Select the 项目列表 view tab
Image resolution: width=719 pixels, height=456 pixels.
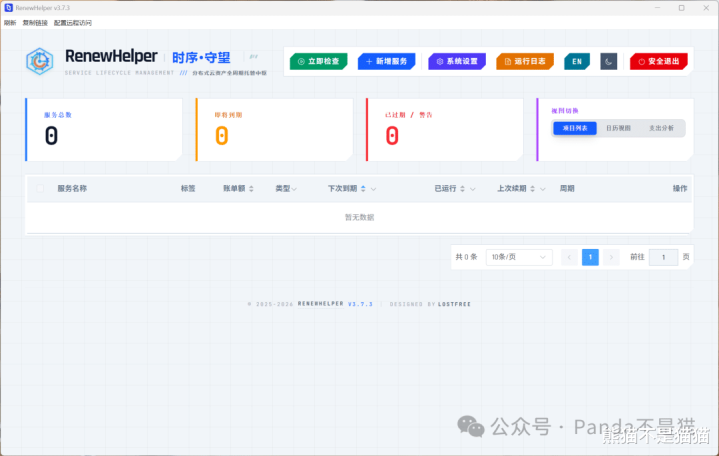(x=575, y=128)
